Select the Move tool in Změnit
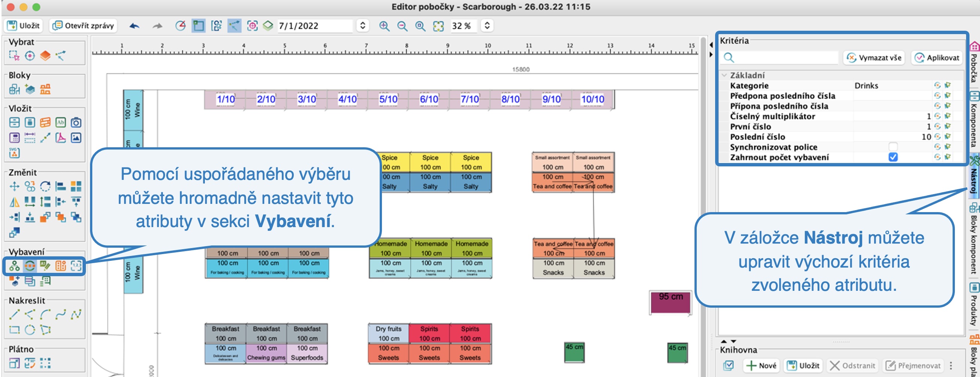980x377 pixels. click(x=14, y=186)
